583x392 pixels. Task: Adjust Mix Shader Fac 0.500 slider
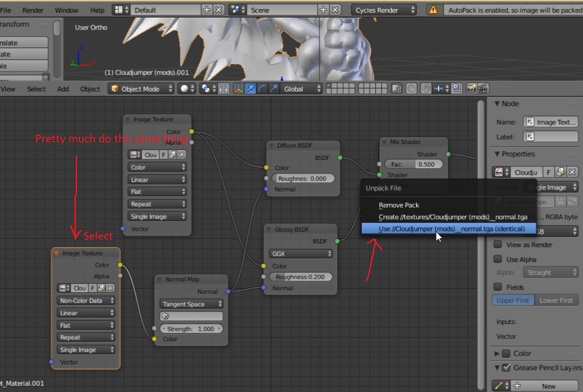pos(413,164)
